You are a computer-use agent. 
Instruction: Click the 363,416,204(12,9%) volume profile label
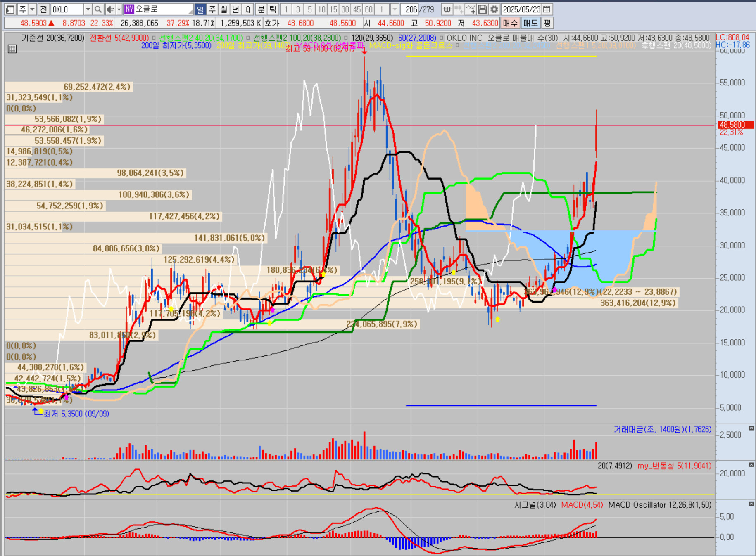638,303
